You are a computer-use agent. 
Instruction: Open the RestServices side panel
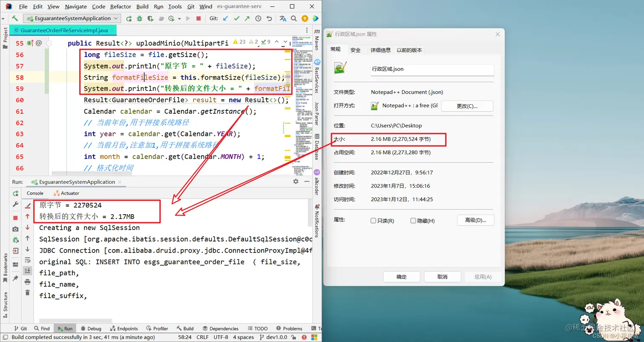[x=317, y=76]
